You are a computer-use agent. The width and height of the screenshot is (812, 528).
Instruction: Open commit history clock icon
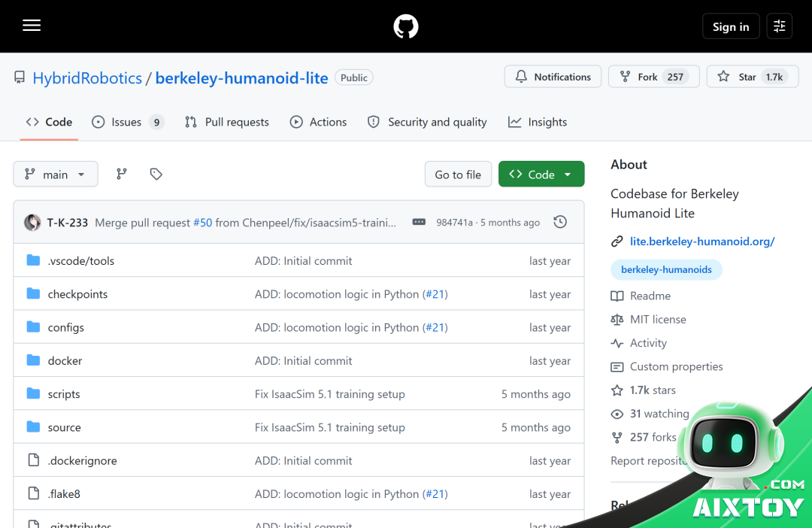click(x=560, y=223)
